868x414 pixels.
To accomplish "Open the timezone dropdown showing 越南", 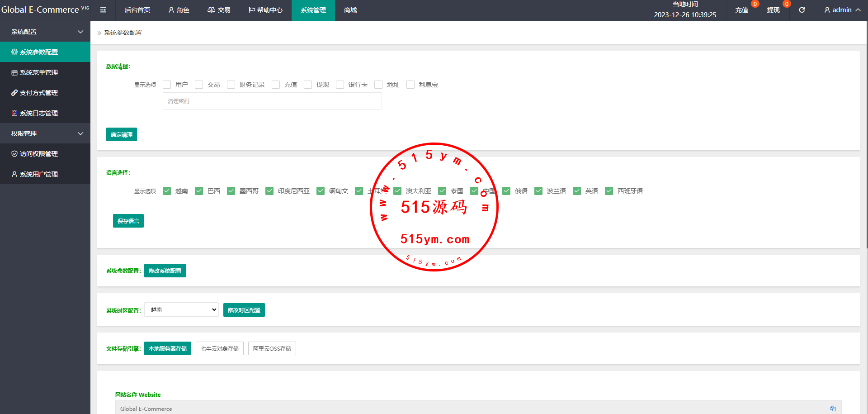I will [x=181, y=310].
